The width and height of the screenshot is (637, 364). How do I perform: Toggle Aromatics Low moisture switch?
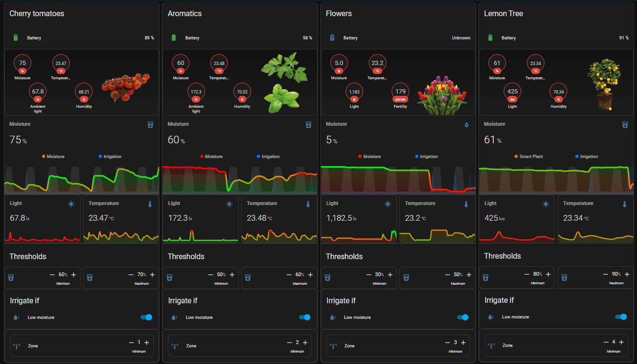tap(305, 317)
